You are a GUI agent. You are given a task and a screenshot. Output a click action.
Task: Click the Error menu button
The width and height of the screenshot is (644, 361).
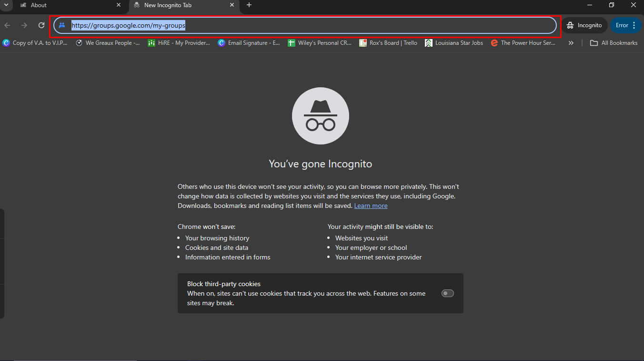[626, 25]
